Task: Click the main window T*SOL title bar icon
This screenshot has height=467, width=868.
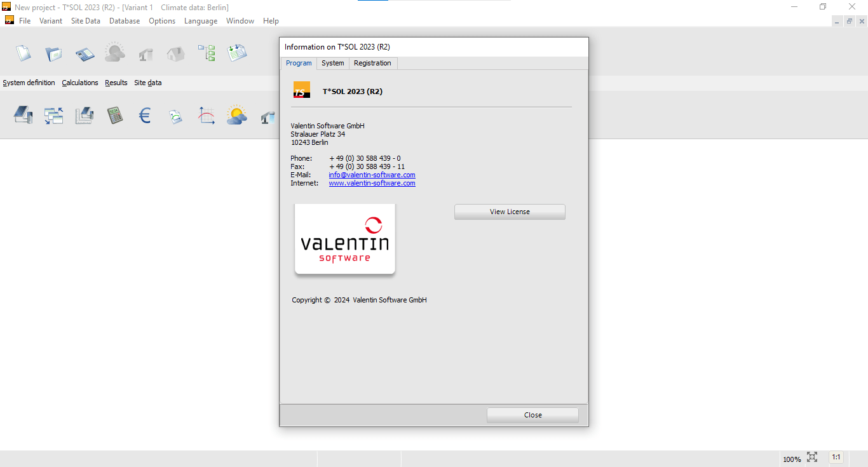Action: pyautogui.click(x=6, y=6)
